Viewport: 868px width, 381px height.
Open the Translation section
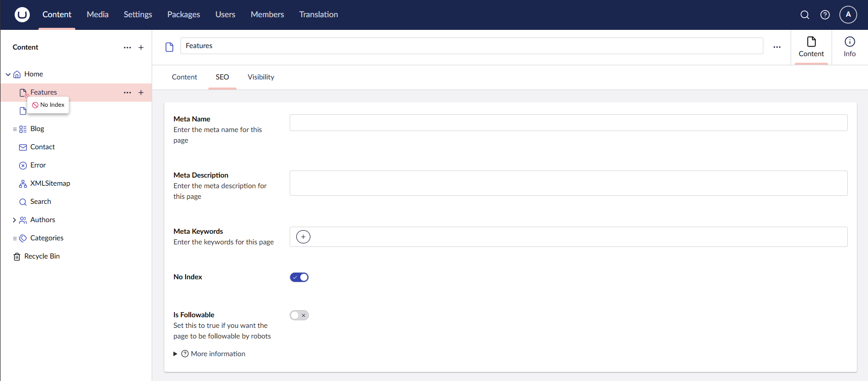click(318, 15)
